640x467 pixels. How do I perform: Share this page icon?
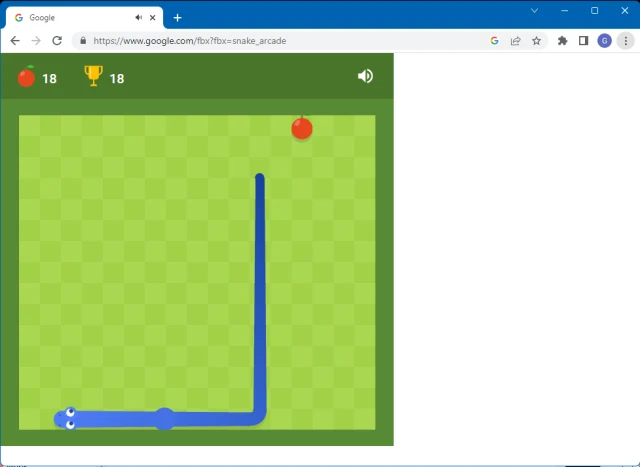coord(516,40)
